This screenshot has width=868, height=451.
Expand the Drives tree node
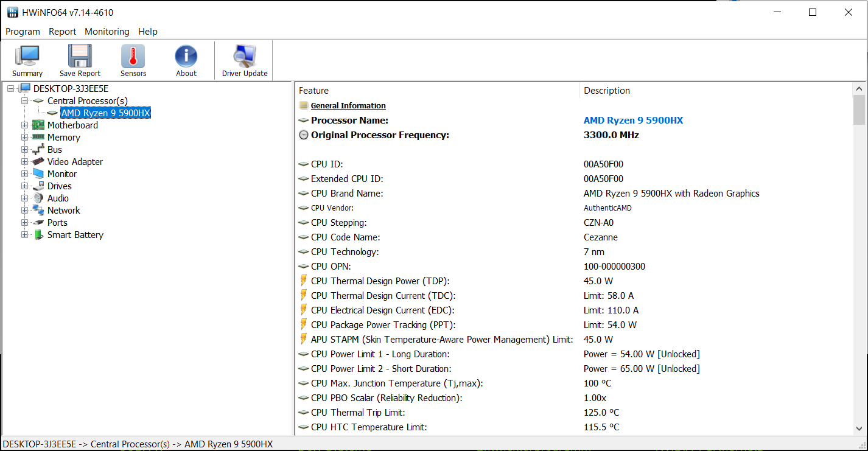pos(25,186)
